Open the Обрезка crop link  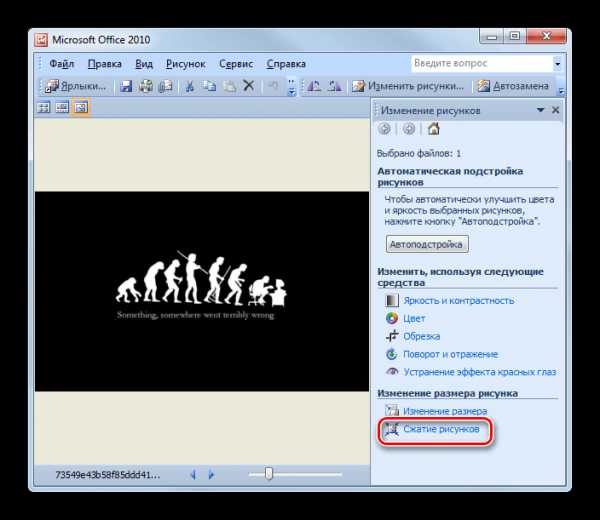pos(422,336)
